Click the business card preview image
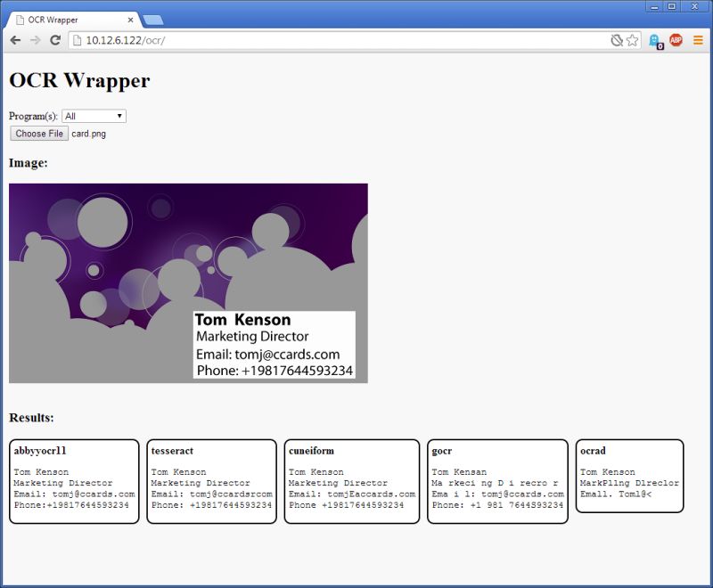The image size is (713, 588). pos(188,282)
